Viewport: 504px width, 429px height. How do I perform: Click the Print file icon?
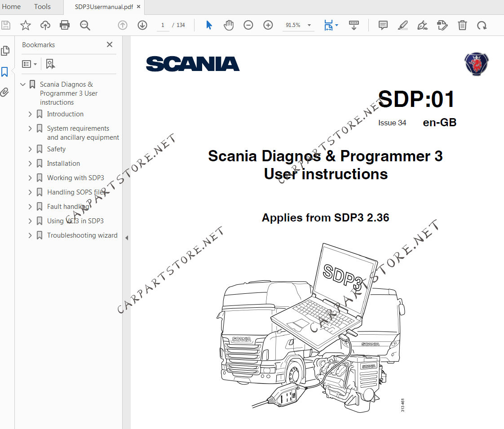pyautogui.click(x=65, y=25)
